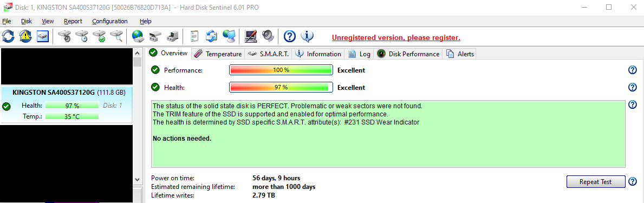This screenshot has width=644, height=203.
Task: Click the monitor with screwdriver icon
Action: tap(251, 36)
